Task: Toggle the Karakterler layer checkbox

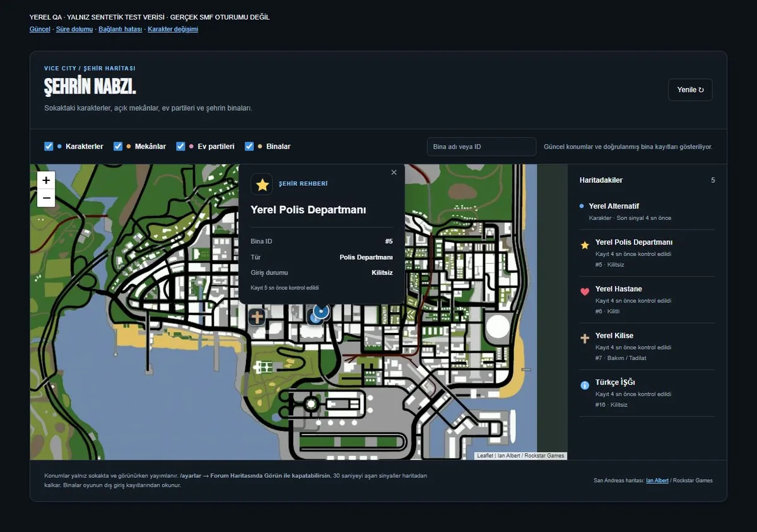Action: click(49, 146)
